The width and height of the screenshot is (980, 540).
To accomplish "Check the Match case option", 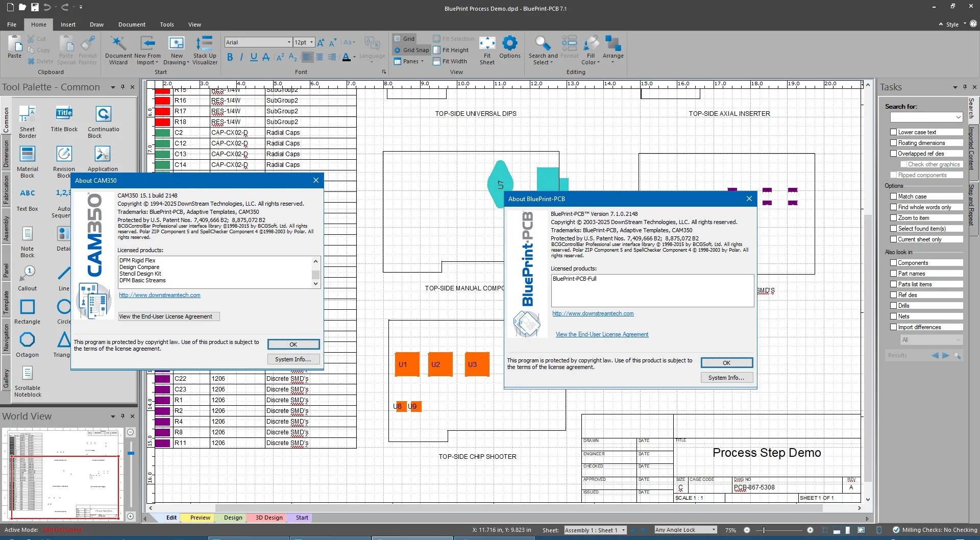I will coord(893,197).
